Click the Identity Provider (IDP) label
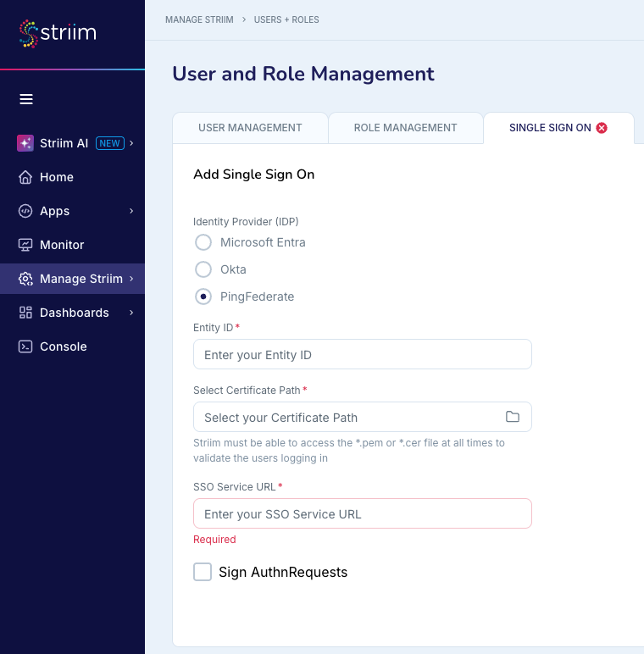This screenshot has width=644, height=654. pos(246,221)
